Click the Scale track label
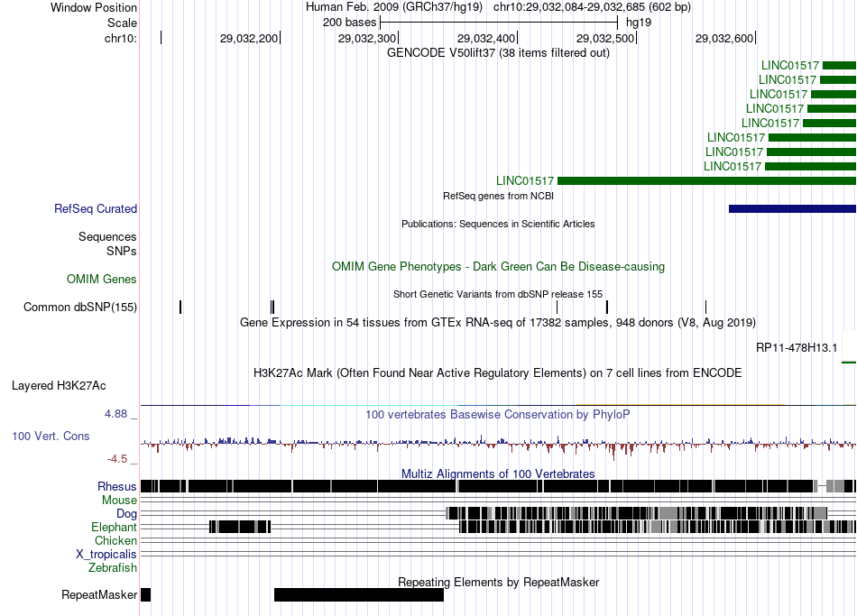The image size is (857, 616). pyautogui.click(x=122, y=23)
